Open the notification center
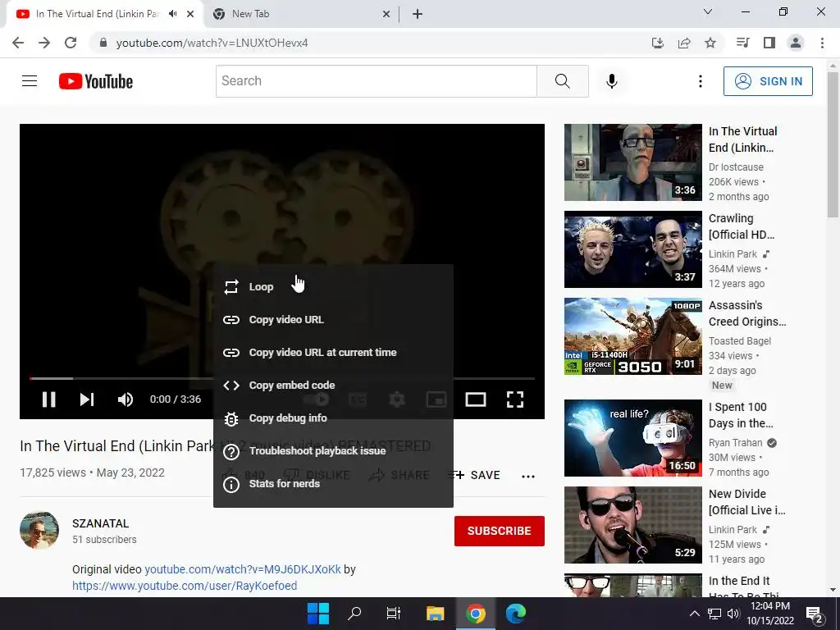The height and width of the screenshot is (630, 840). click(815, 615)
